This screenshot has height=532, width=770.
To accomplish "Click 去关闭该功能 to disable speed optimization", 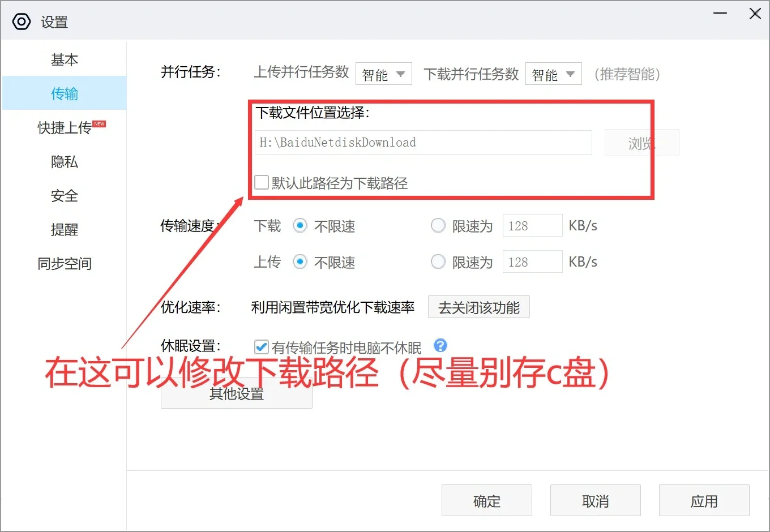I will click(x=478, y=307).
